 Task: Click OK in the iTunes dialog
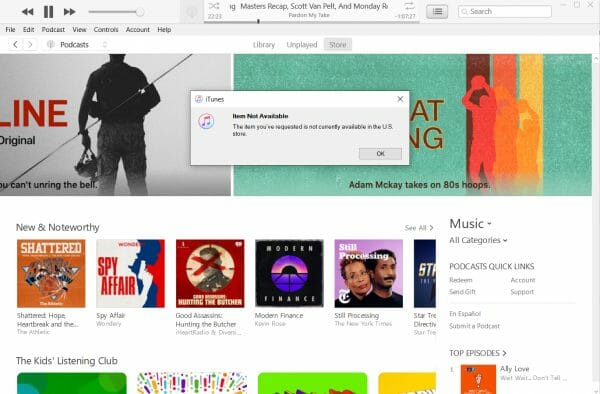[x=380, y=154]
